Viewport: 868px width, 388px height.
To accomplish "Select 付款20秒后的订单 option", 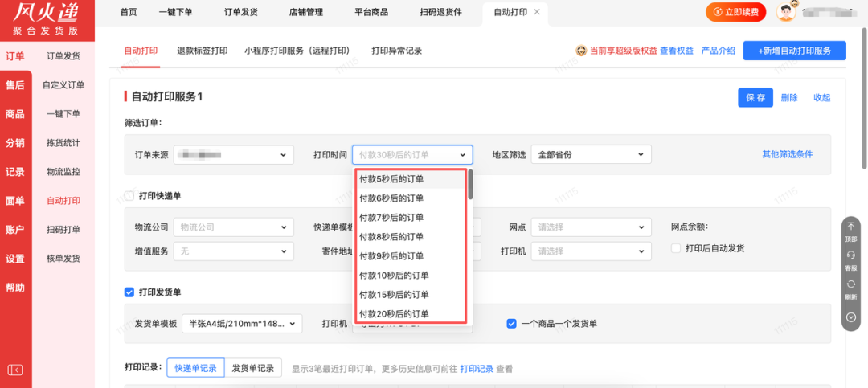I will (410, 313).
